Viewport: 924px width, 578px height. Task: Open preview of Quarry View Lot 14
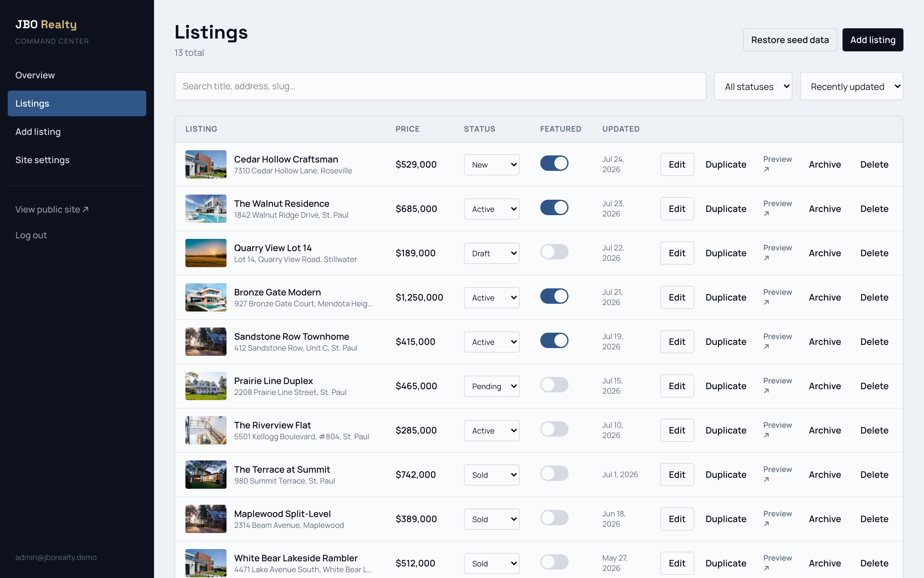coord(777,253)
